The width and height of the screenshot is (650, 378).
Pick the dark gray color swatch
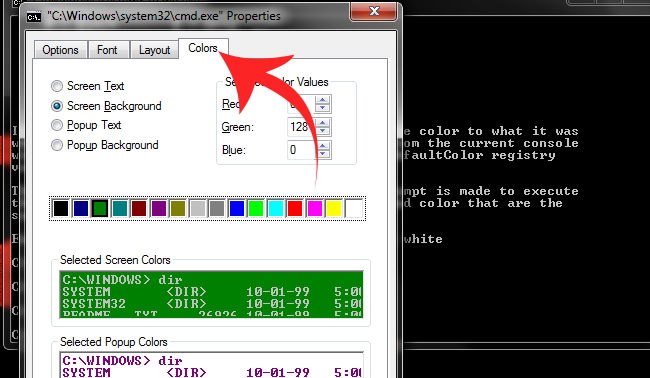coord(217,208)
